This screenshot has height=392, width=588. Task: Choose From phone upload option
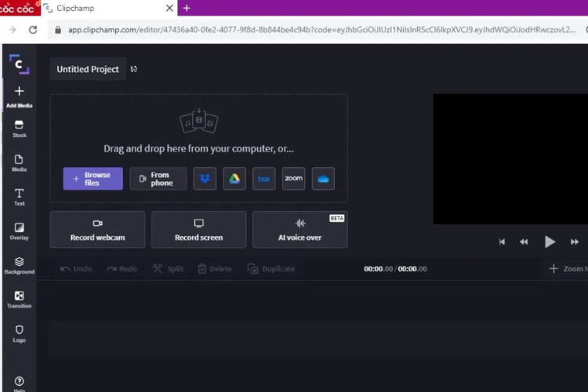pyautogui.click(x=158, y=179)
